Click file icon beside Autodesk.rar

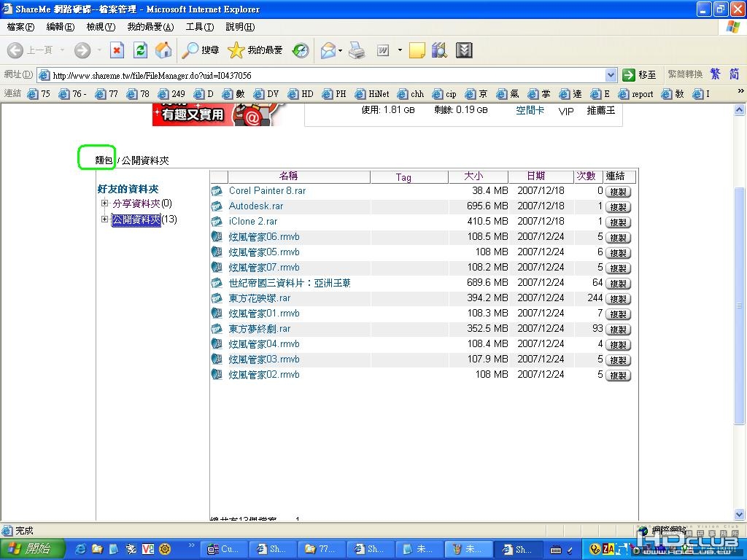tap(217, 206)
